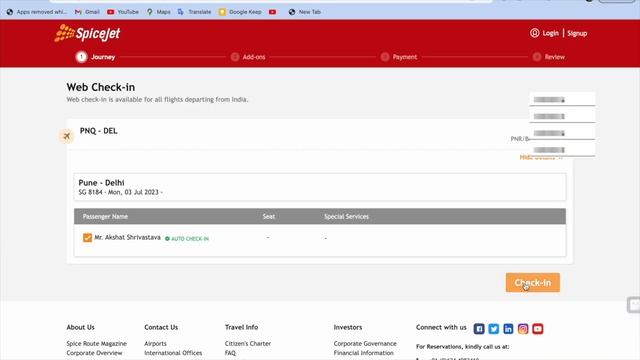Click the airplane icon beside PNQ - DEL
This screenshot has height=360, width=640.
67,136
